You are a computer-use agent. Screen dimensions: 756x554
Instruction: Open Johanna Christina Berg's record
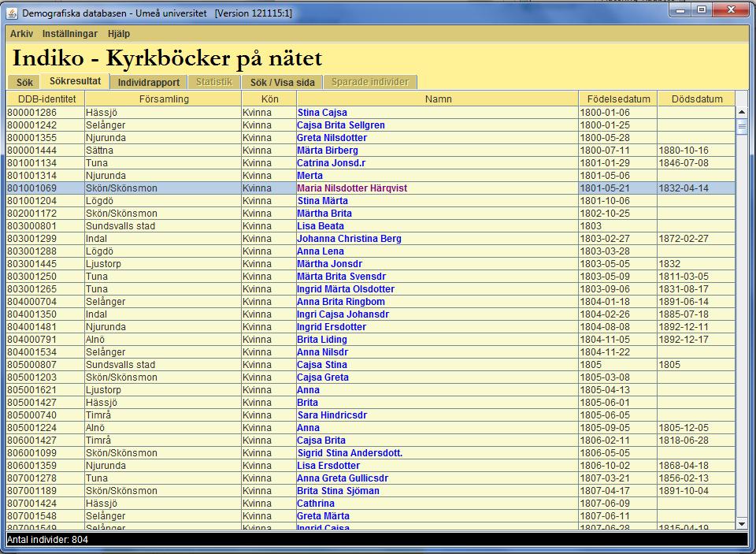click(x=349, y=239)
